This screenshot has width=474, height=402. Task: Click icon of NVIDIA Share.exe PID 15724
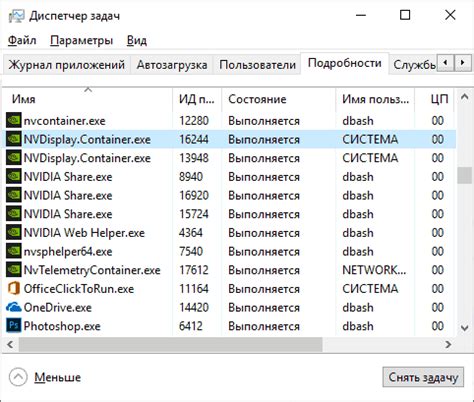[x=14, y=214]
